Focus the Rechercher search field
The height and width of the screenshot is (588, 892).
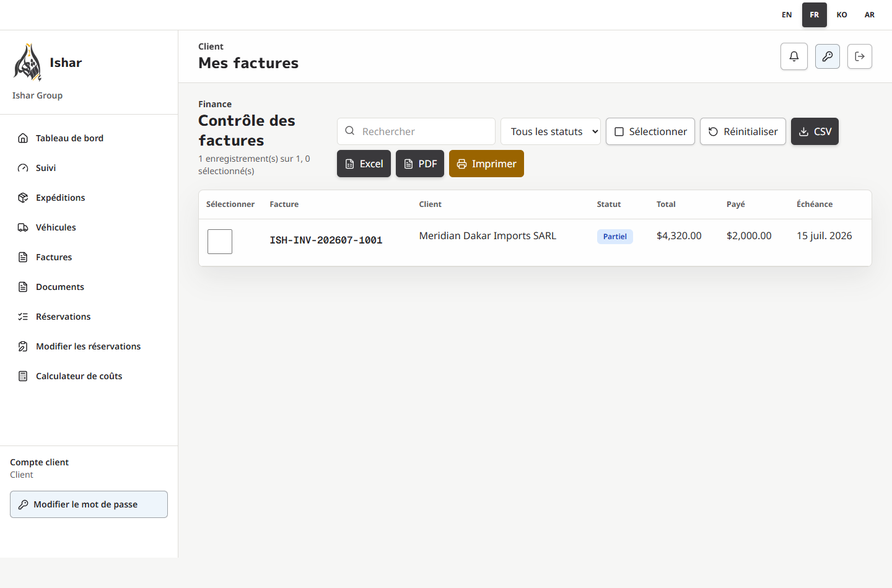click(x=416, y=131)
